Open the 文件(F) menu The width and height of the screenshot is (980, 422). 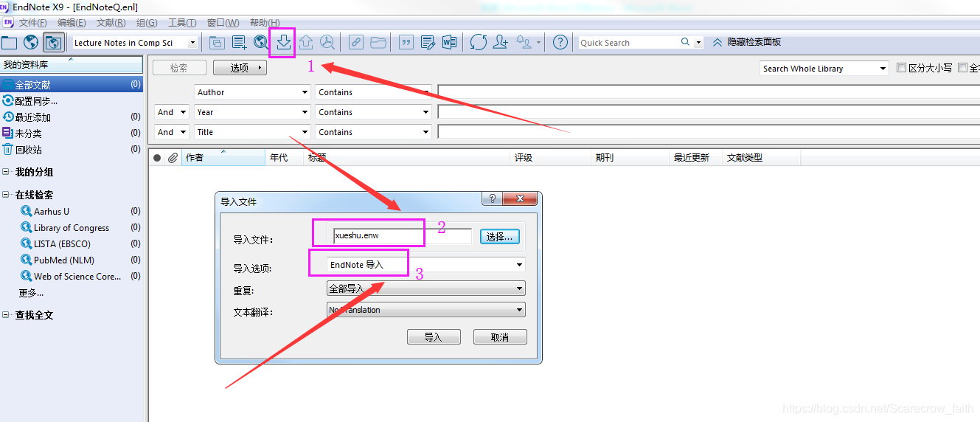pyautogui.click(x=32, y=23)
